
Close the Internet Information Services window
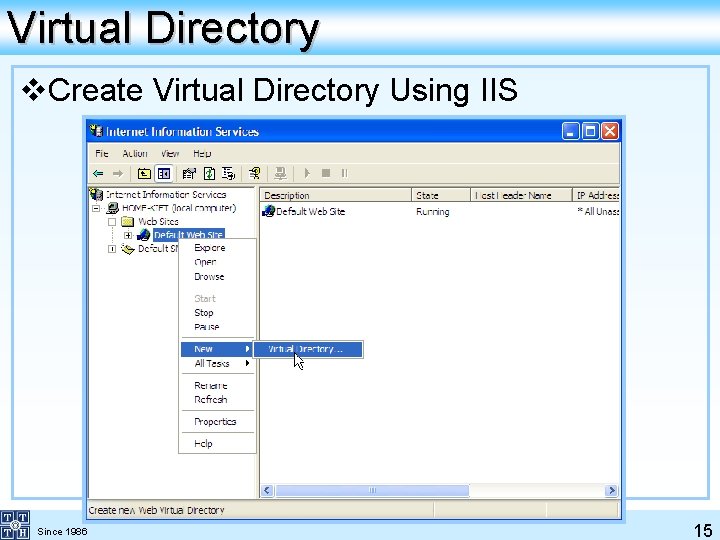pos(610,131)
